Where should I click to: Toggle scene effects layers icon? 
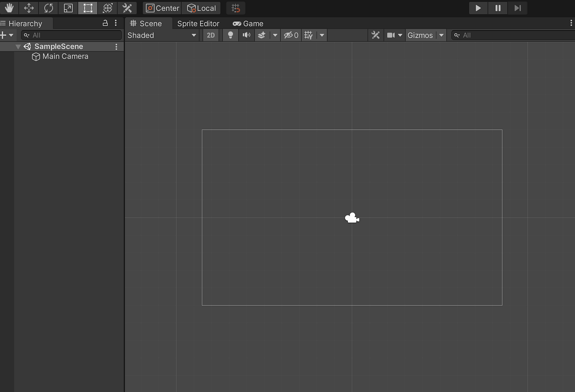(262, 35)
